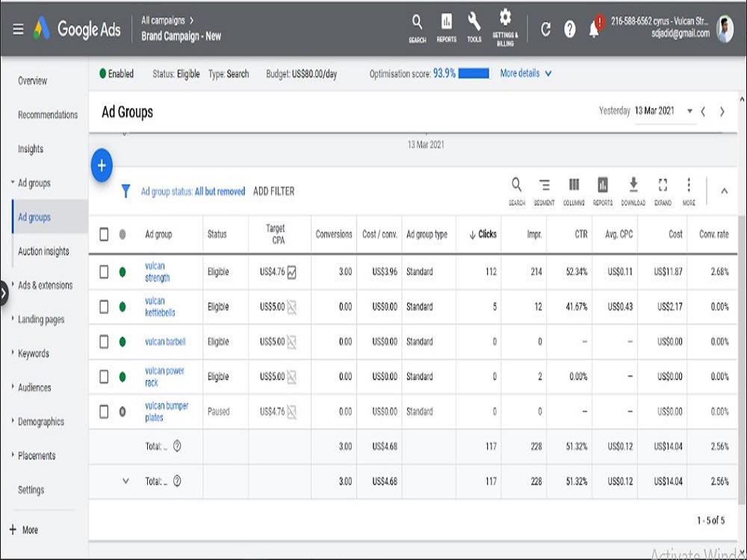The image size is (747, 560).
Task: Click target CPA chart icon for vulcan strength
Action: point(291,273)
